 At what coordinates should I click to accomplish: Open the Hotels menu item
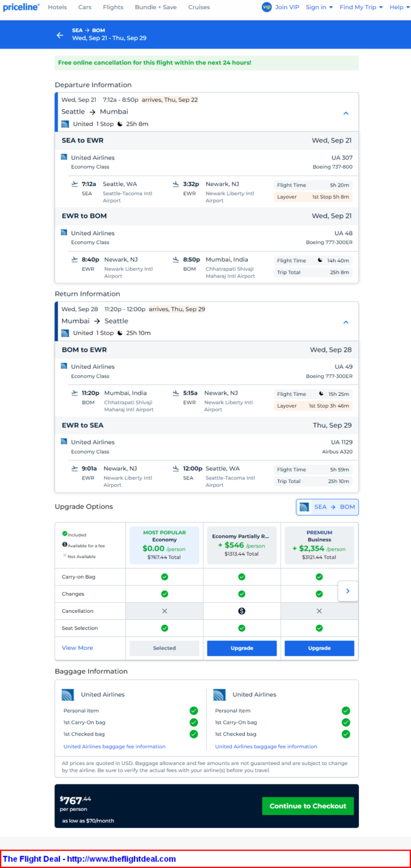coord(57,7)
